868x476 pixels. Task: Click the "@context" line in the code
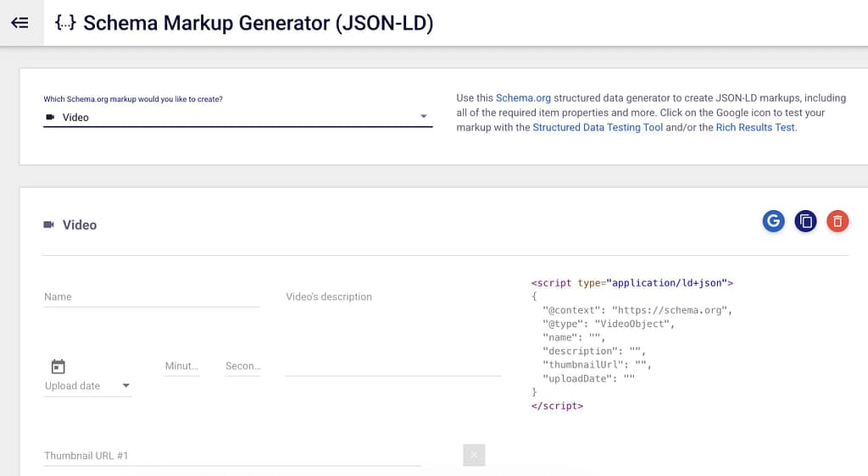click(637, 310)
